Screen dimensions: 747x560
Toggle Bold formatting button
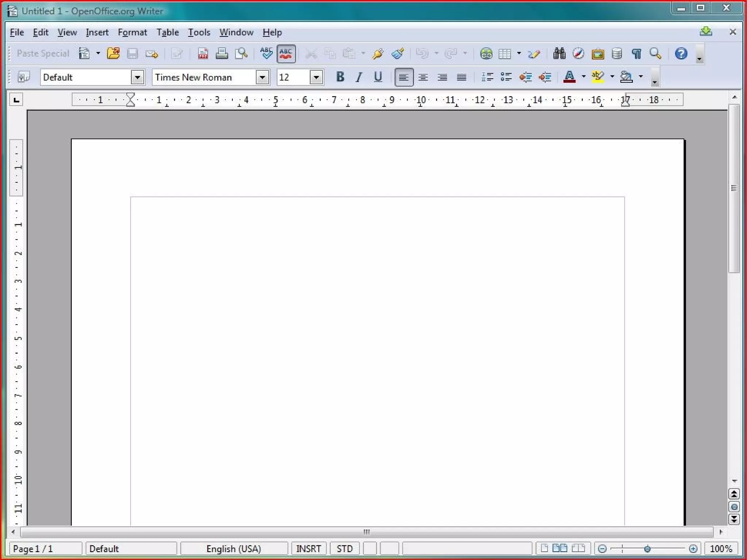pos(340,77)
